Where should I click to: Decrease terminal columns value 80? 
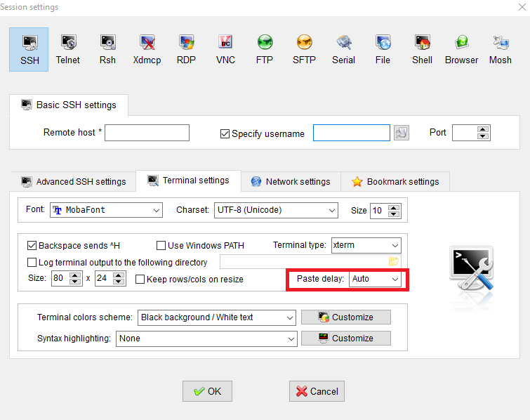point(75,282)
